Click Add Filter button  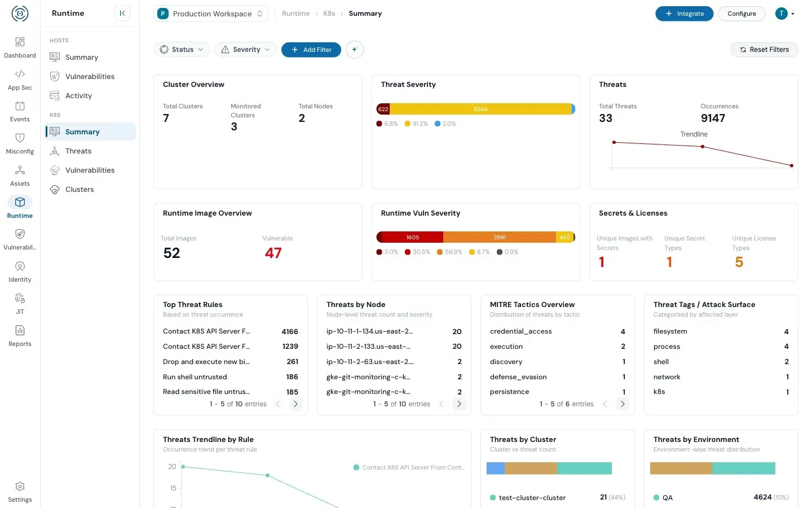click(x=311, y=50)
